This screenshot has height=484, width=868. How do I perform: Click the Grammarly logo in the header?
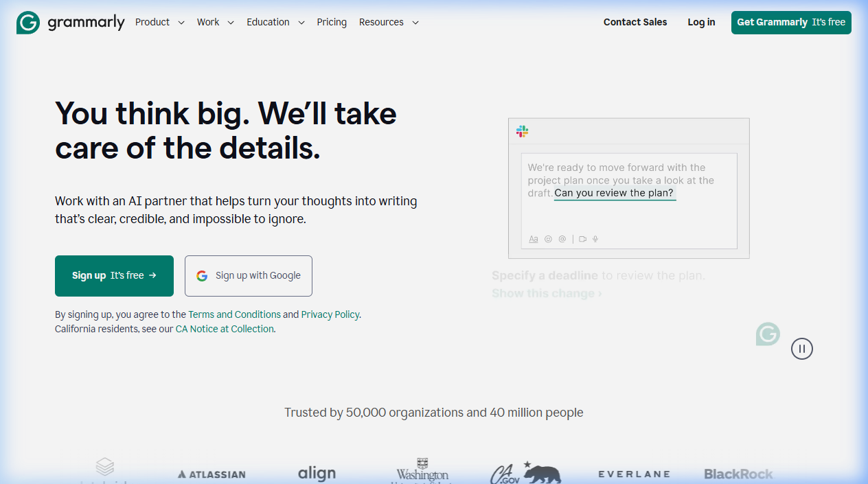tap(70, 22)
